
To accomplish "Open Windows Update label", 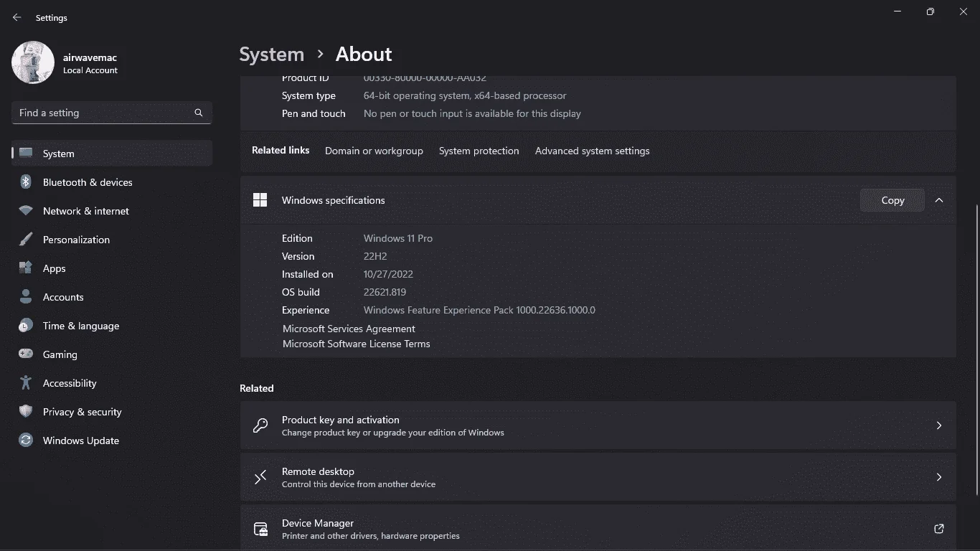I will [81, 441].
